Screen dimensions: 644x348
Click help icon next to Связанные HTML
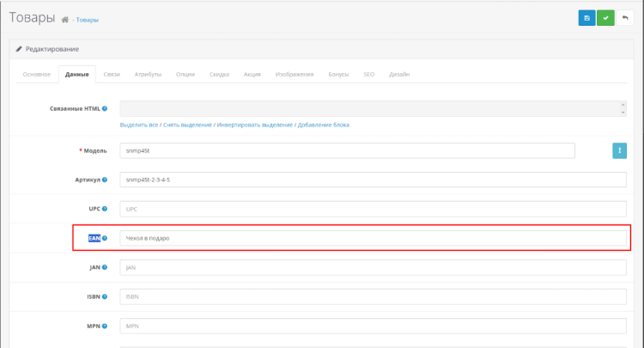pyautogui.click(x=105, y=108)
